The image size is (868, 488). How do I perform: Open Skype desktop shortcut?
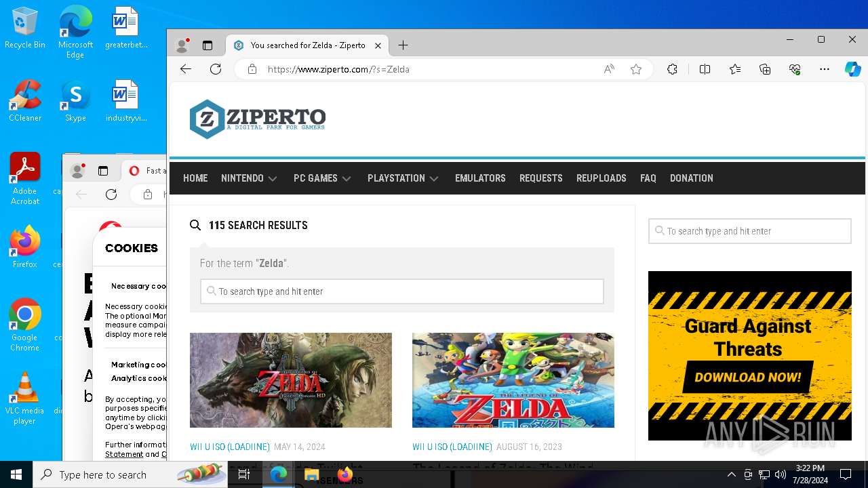coord(75,102)
